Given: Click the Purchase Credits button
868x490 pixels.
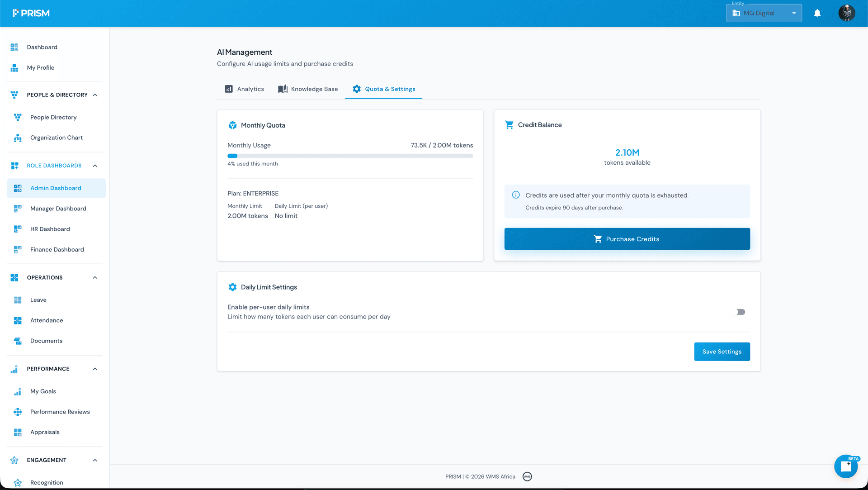Looking at the screenshot, I should point(627,239).
